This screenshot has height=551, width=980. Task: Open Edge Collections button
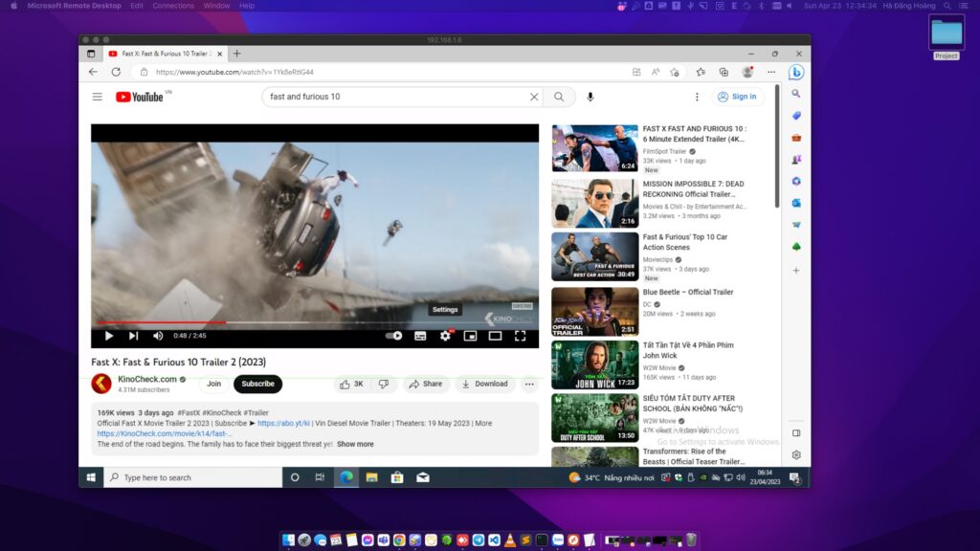[x=724, y=72]
